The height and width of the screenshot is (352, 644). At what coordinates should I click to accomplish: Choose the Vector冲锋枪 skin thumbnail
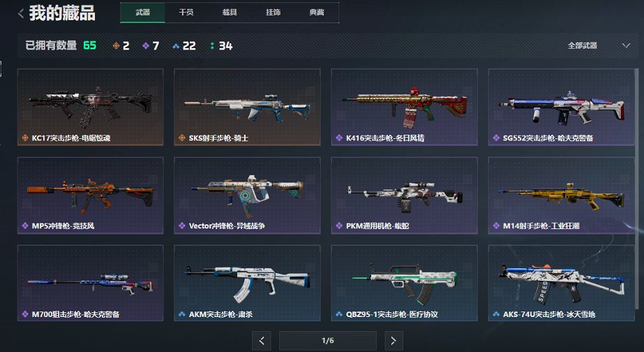(x=247, y=196)
